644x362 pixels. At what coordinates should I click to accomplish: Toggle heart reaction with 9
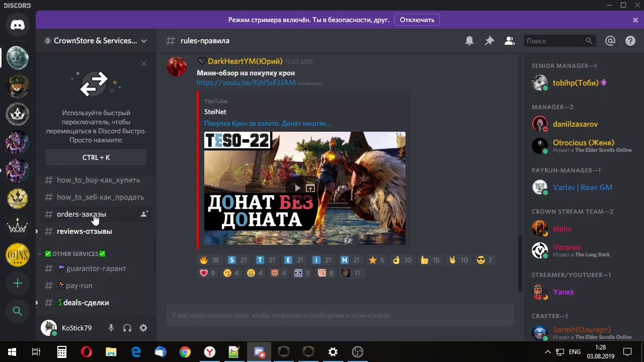pos(207,273)
